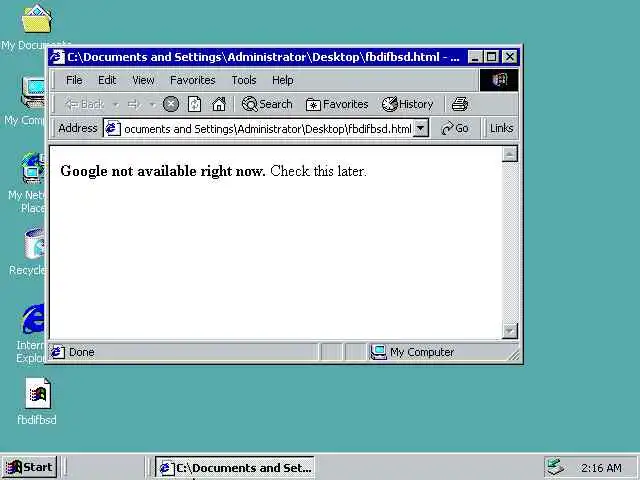Click the greyed Back toolbar button

(x=85, y=104)
